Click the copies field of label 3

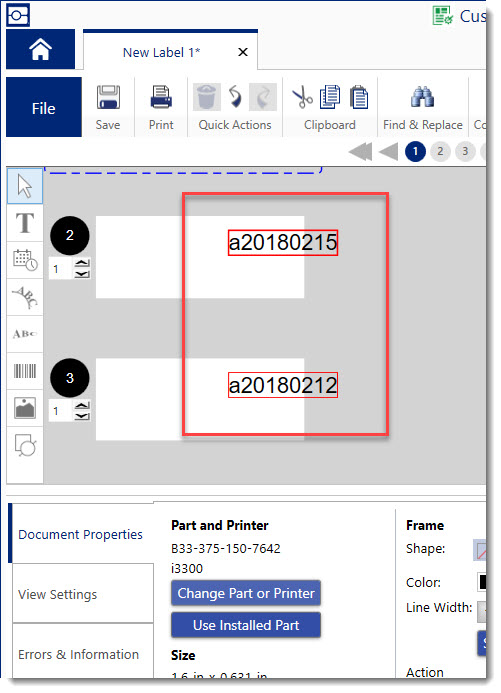[x=61, y=411]
